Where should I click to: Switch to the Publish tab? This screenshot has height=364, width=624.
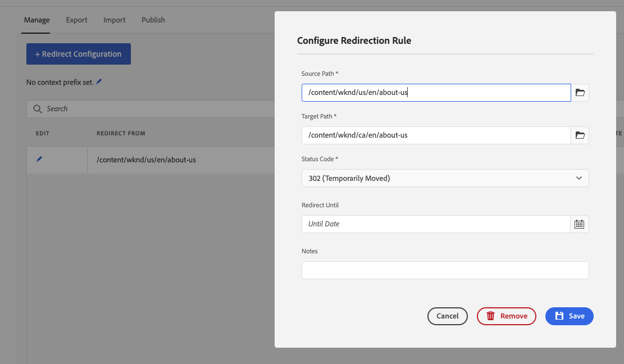[153, 20]
